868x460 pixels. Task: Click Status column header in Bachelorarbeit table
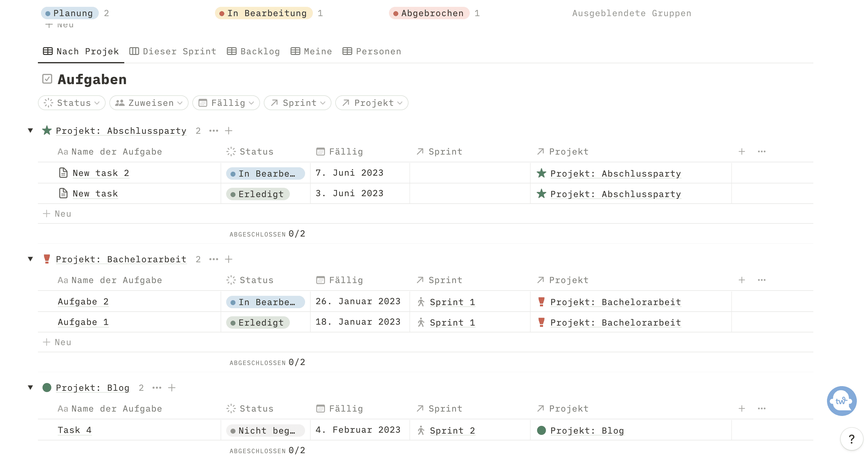(x=250, y=280)
